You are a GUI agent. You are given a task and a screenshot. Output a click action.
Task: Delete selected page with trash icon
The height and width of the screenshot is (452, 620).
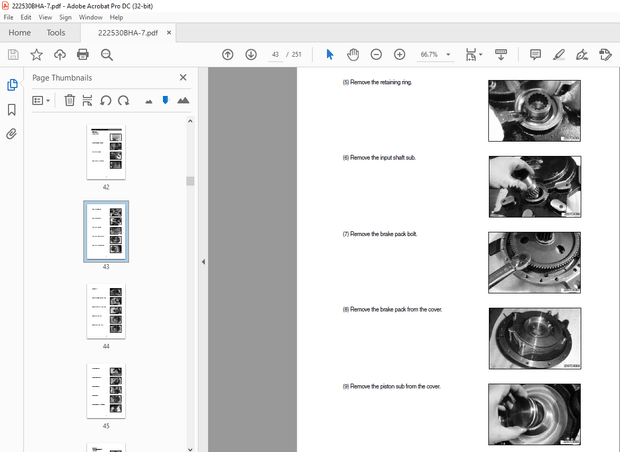(x=70, y=100)
